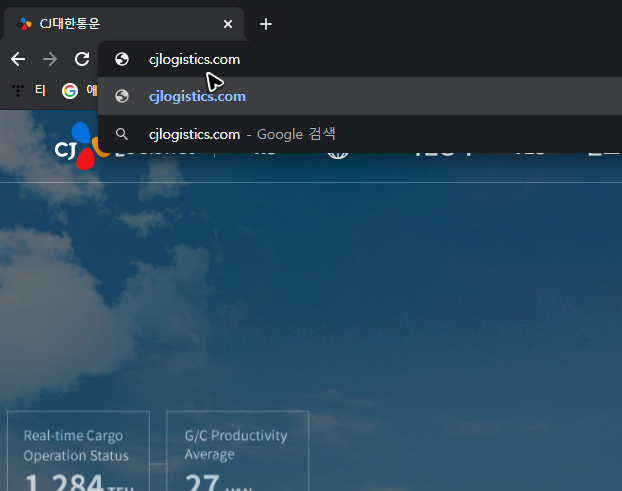622x491 pixels.
Task: Click the 27 VAN productivity value
Action: pyautogui.click(x=219, y=483)
